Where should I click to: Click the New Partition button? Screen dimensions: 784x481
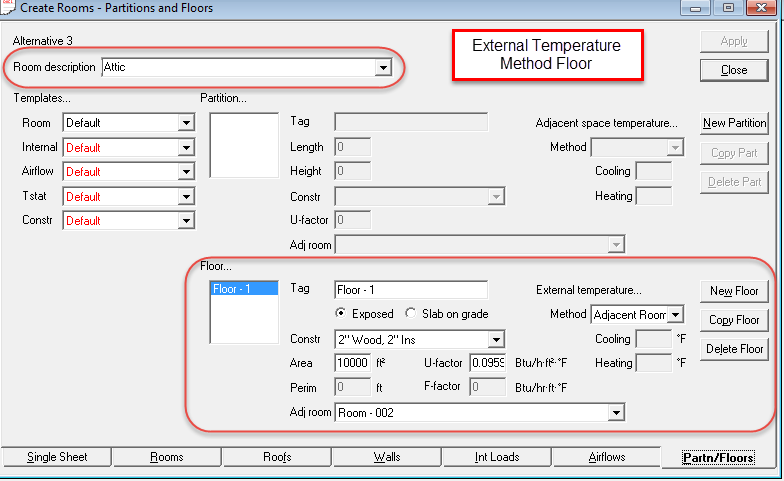734,124
